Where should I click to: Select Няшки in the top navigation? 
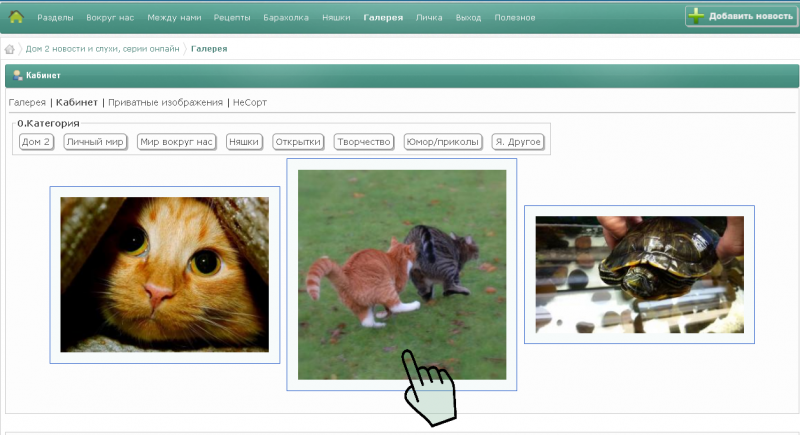(336, 17)
